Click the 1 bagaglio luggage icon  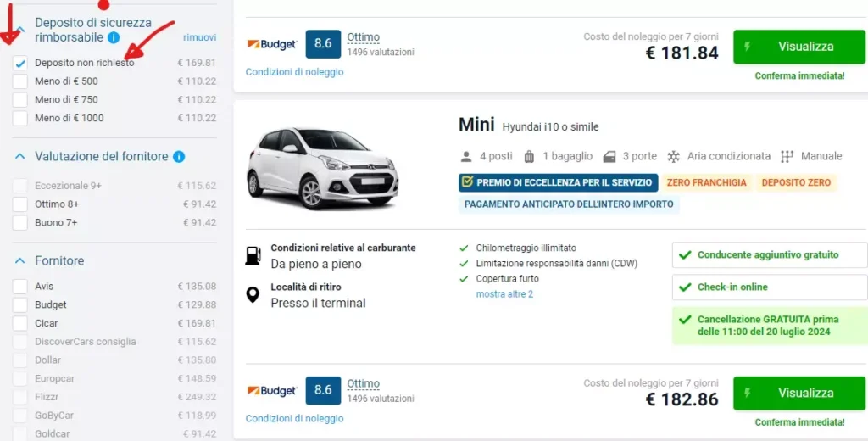pyautogui.click(x=529, y=157)
